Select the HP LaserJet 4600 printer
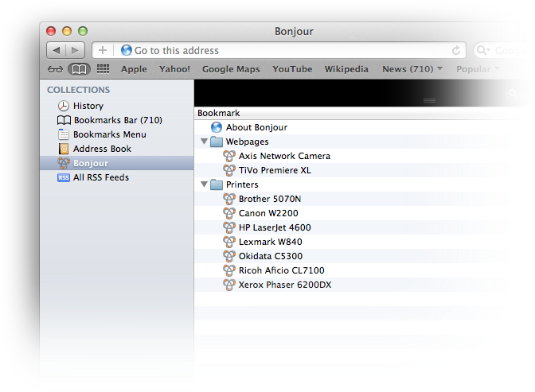The image size is (535, 392). (274, 227)
